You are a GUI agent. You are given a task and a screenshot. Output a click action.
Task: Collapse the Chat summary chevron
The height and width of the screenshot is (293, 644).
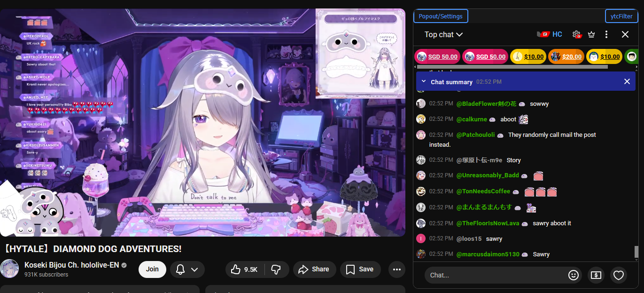tap(423, 81)
